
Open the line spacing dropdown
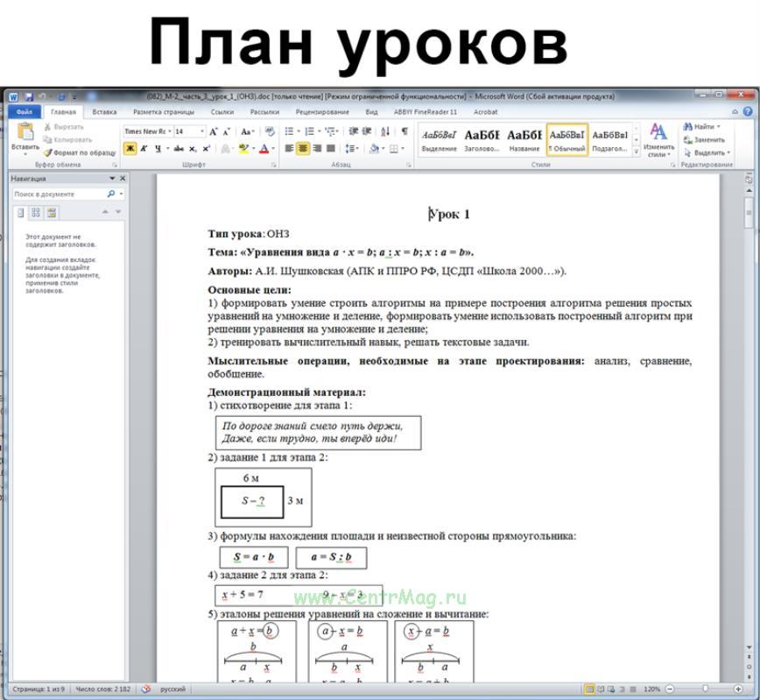click(x=351, y=148)
